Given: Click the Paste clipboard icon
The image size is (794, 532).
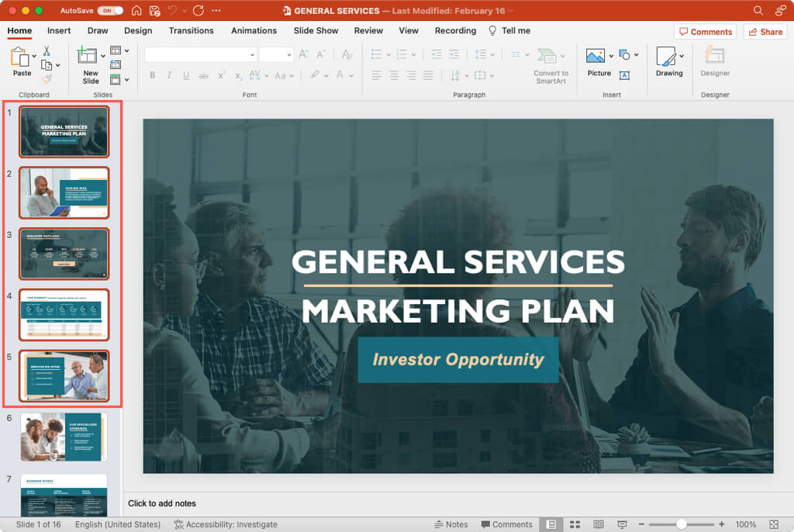Looking at the screenshot, I should [21, 57].
